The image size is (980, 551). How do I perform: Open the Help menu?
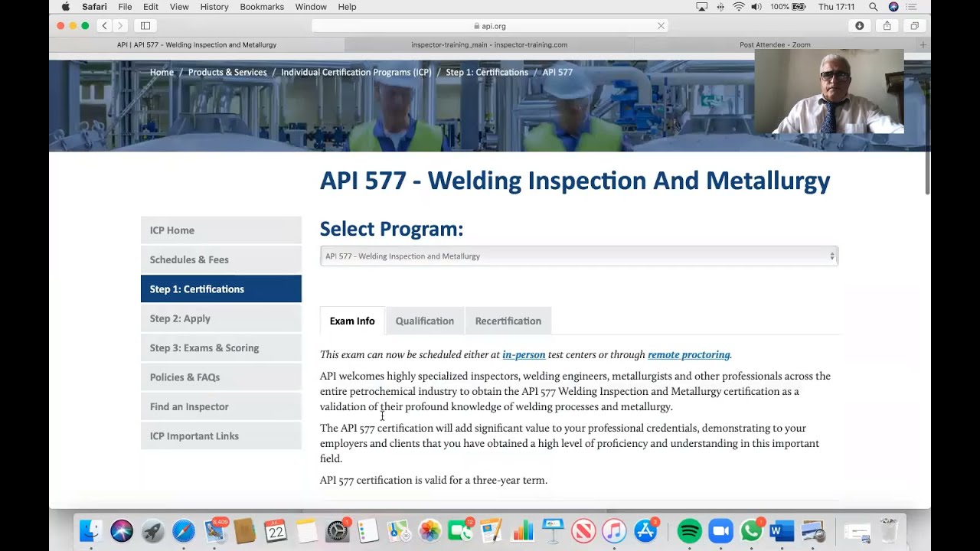[x=347, y=7]
